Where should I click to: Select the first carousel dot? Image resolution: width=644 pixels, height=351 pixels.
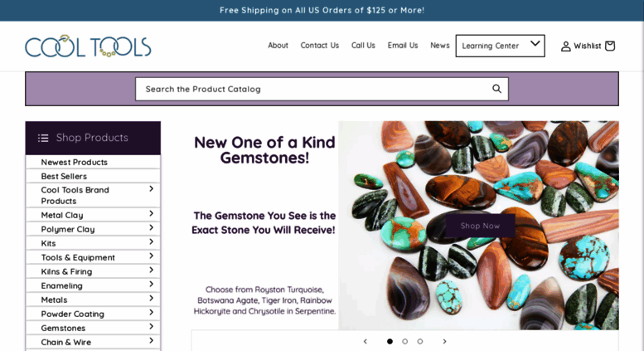click(390, 341)
